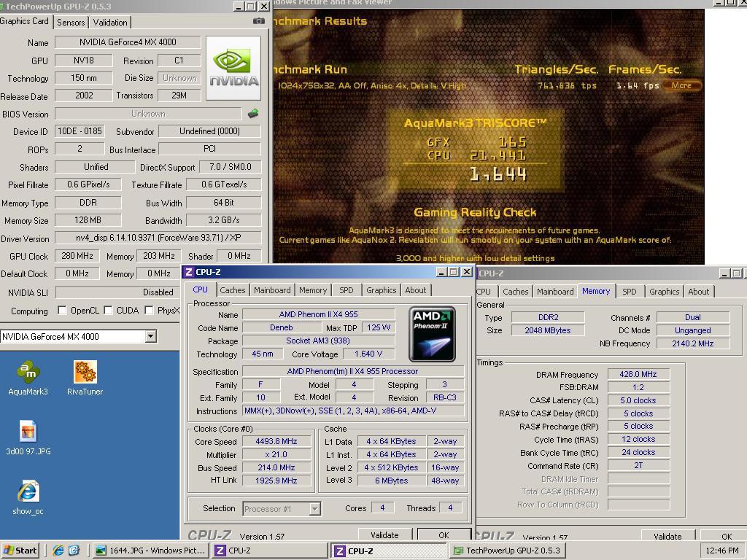747x560 pixels.
Task: Click the Core Speed value 4493.8 MHz
Action: pos(276,441)
